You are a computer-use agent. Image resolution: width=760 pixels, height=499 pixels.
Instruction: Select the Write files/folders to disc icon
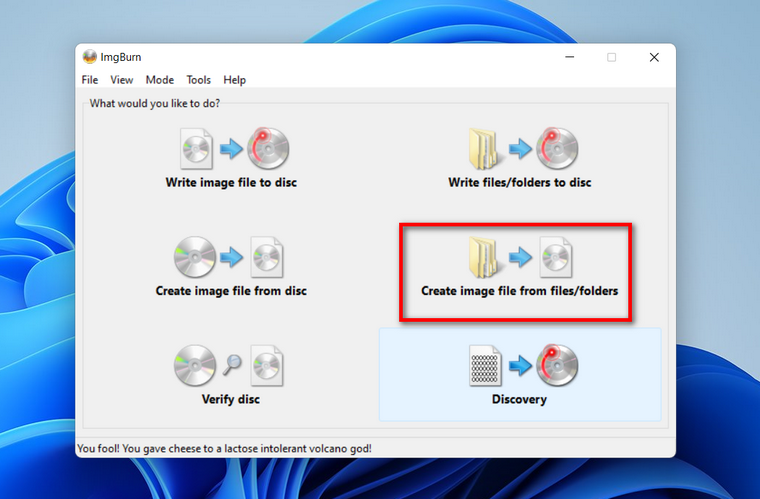click(x=523, y=148)
